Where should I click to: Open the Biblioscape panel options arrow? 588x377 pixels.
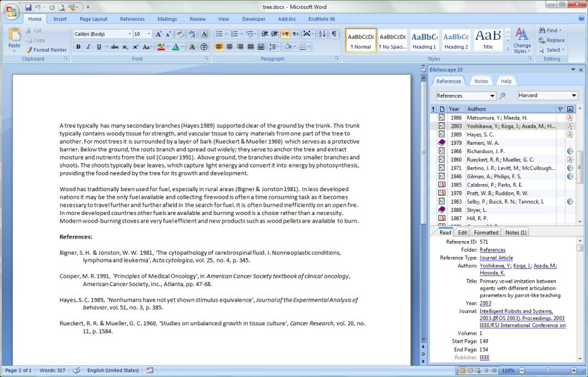[x=573, y=69]
